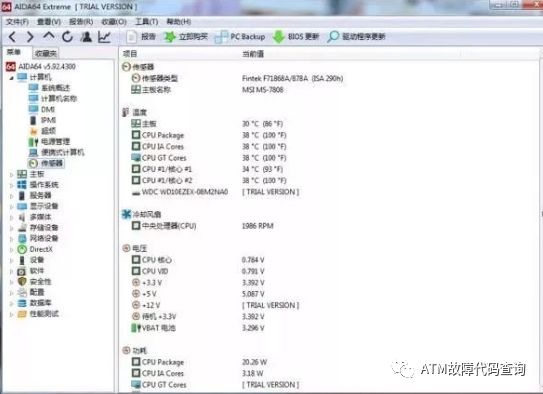The image size is (543, 394).
Task: Select the CPU Package 20.26 W power row
Action: click(x=199, y=362)
